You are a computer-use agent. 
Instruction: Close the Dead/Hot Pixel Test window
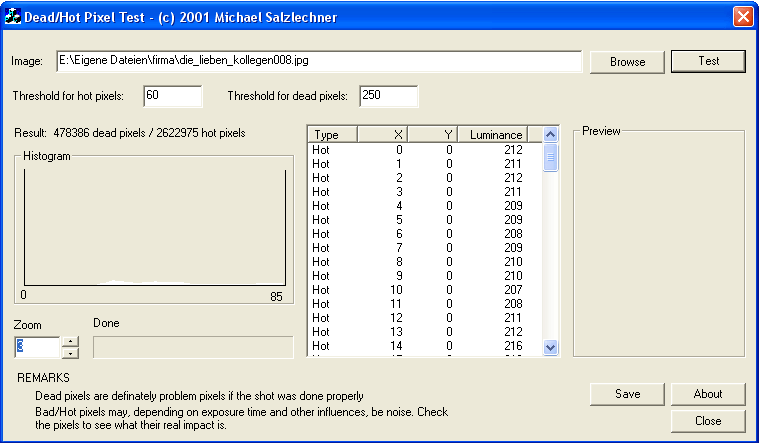click(x=742, y=16)
